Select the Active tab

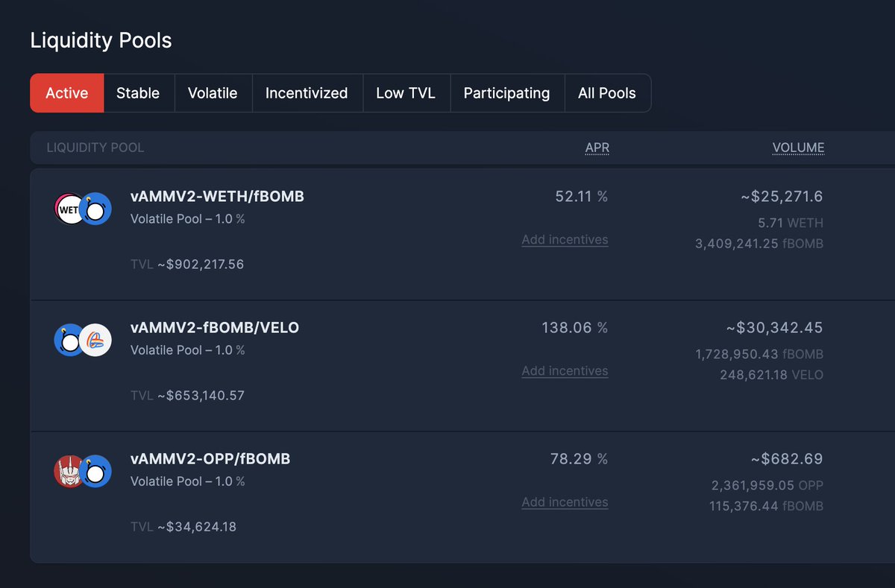67,93
